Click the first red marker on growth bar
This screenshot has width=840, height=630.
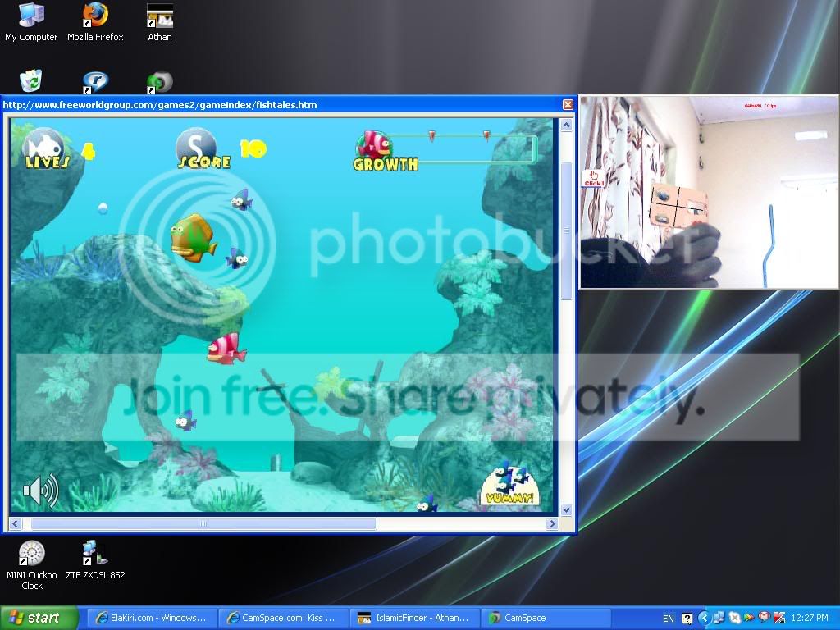pyautogui.click(x=431, y=136)
